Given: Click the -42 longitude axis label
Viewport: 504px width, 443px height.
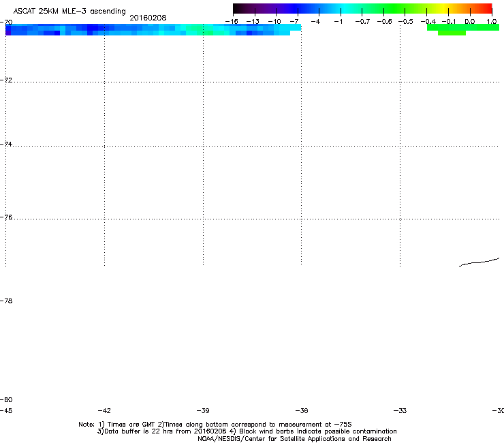Looking at the screenshot, I should [104, 410].
